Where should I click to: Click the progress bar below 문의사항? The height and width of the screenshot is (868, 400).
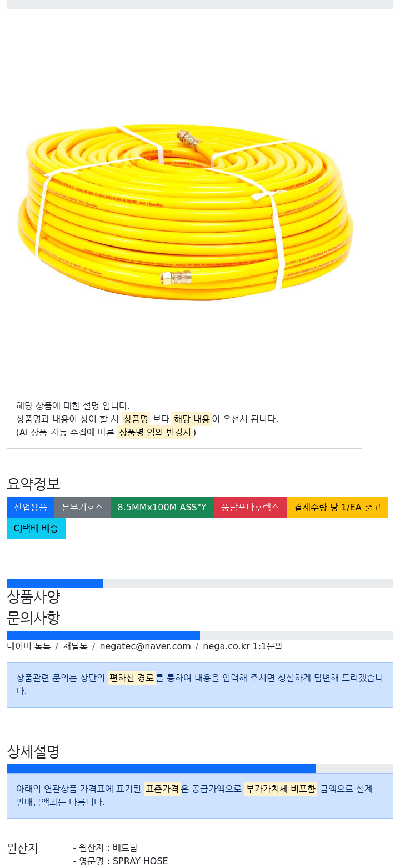pos(200,635)
